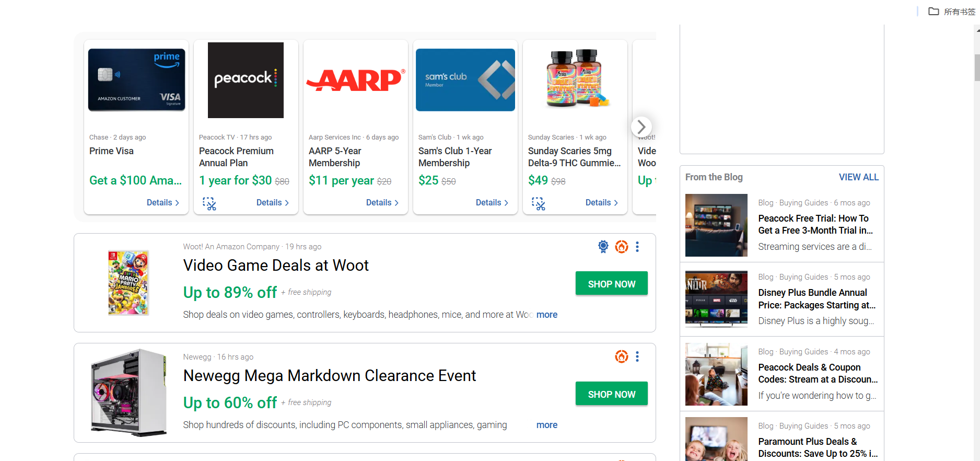This screenshot has height=461, width=980.
Task: Click 'Woot! An Amazon Company' store name
Action: click(231, 247)
